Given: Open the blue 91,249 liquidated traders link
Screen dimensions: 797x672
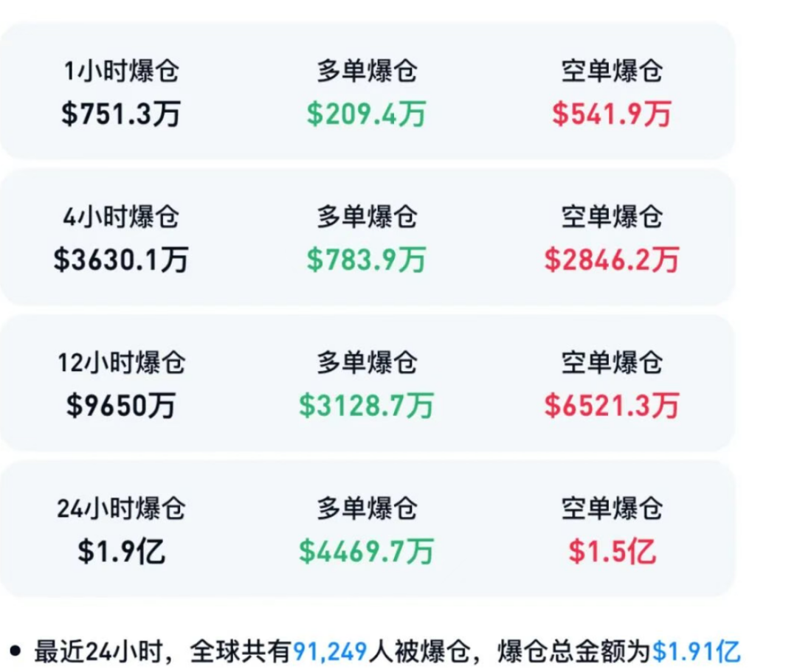Looking at the screenshot, I should 330,651.
